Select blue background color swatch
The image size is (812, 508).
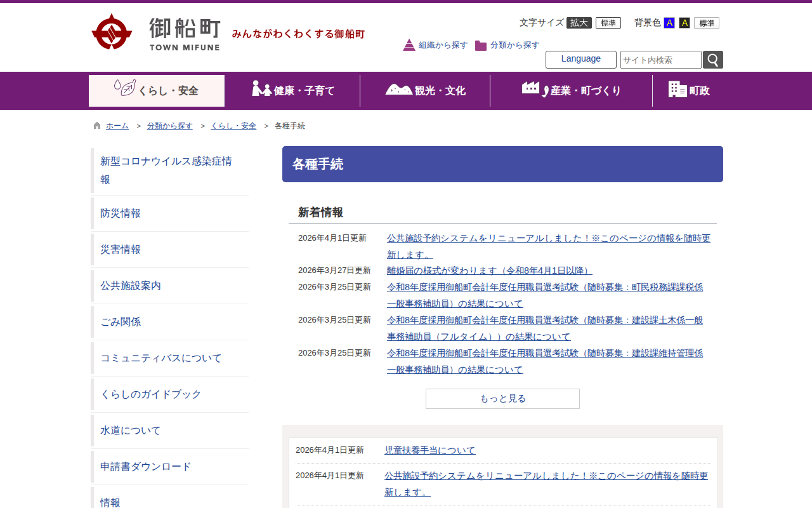tap(669, 23)
